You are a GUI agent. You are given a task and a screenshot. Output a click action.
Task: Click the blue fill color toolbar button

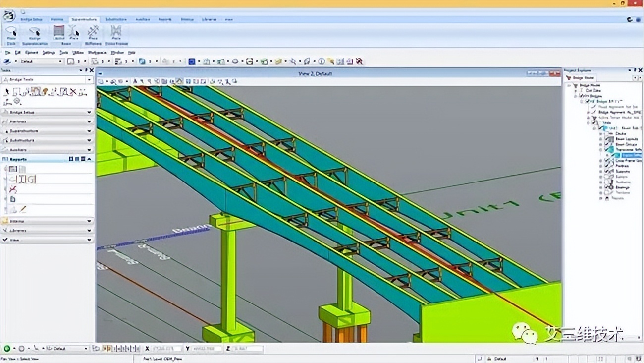192,61
